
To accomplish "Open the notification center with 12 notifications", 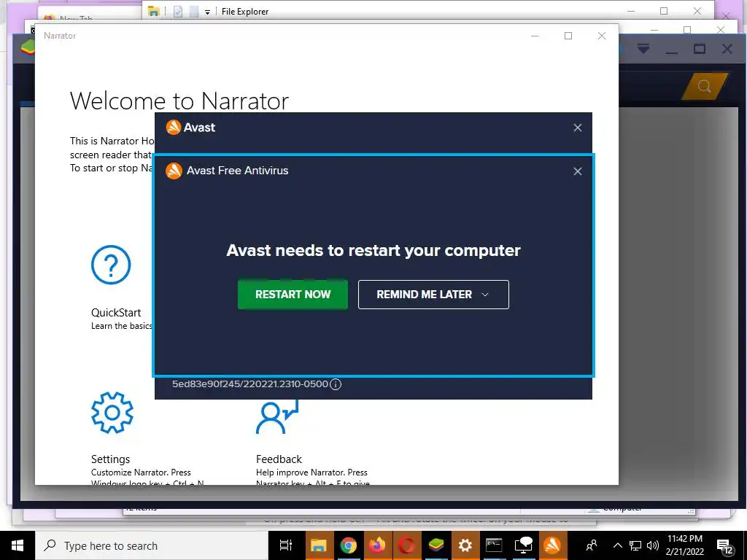I will pyautogui.click(x=724, y=547).
